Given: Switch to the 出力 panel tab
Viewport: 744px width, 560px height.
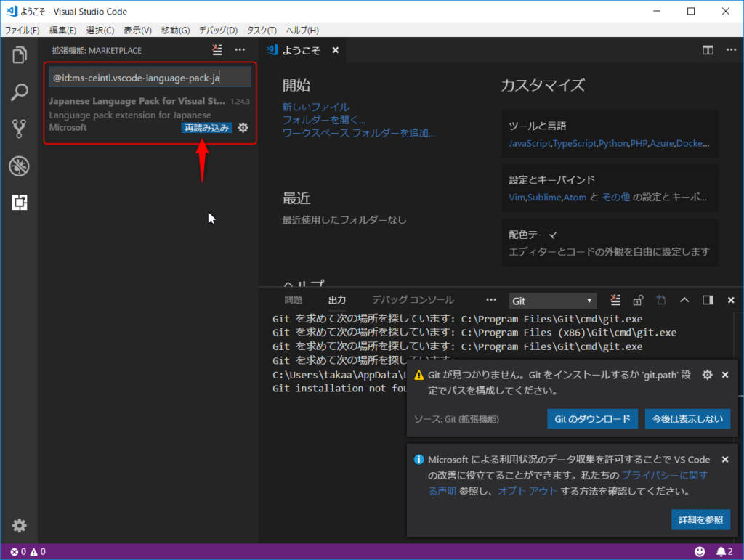Looking at the screenshot, I should [x=337, y=300].
